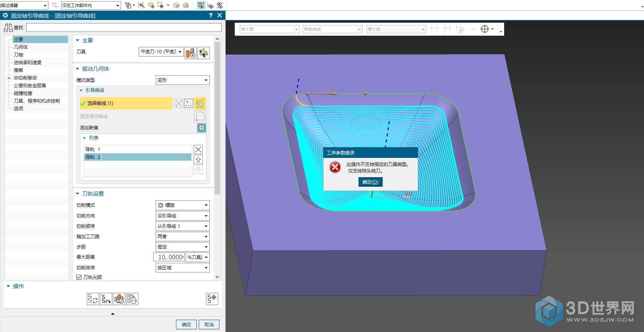Click the 取消 button at dialog bottom

209,325
